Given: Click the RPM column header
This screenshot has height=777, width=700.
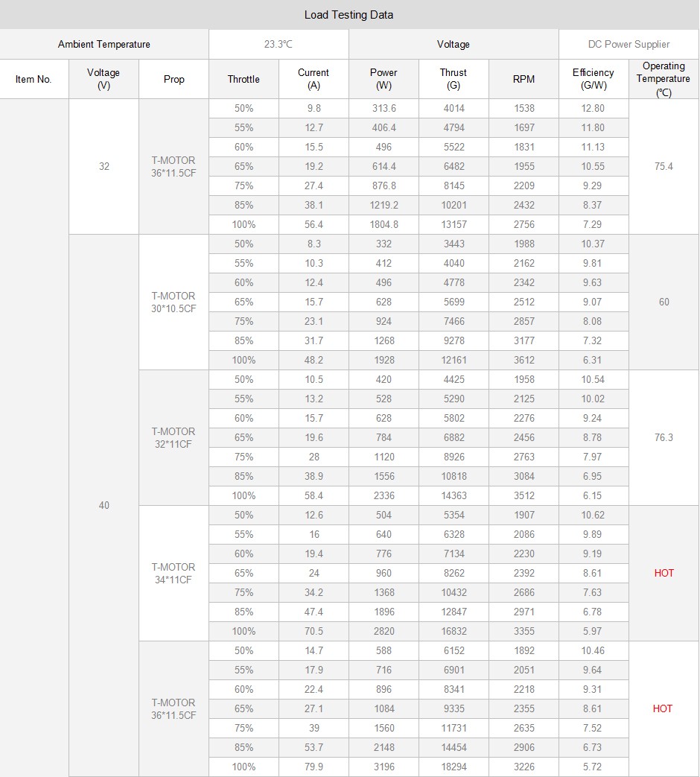Looking at the screenshot, I should point(524,79).
